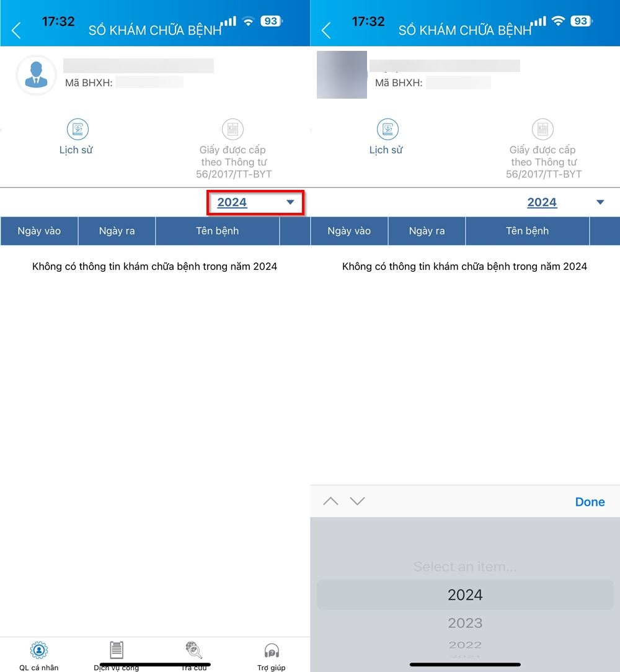Open 2024 year dropdown on left screen

[x=255, y=202]
